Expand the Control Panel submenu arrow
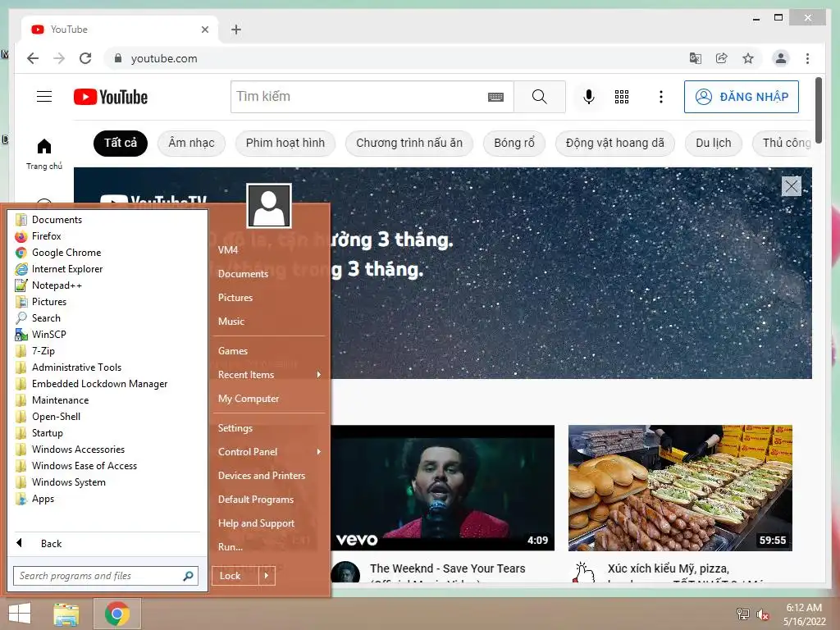The image size is (840, 630). click(x=319, y=452)
